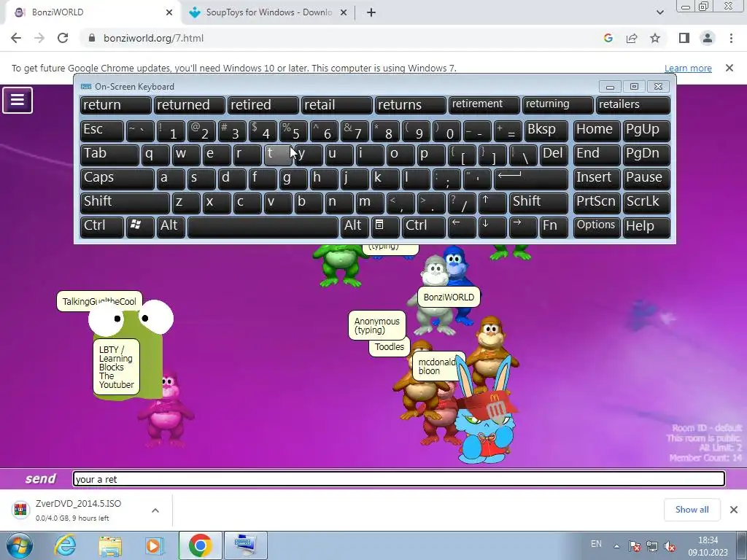
Task: Toggle right Shift on on-screen keyboard
Action: click(538, 203)
